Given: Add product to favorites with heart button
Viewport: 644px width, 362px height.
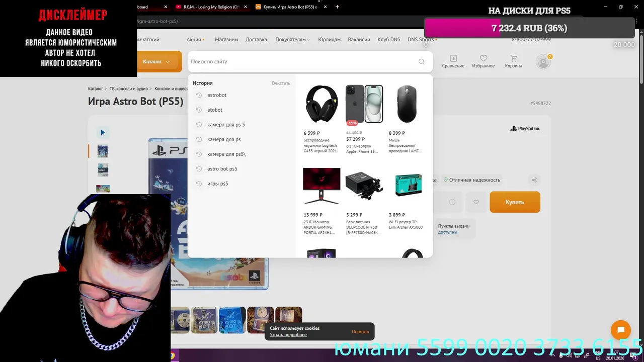Looking at the screenshot, I should click(476, 202).
